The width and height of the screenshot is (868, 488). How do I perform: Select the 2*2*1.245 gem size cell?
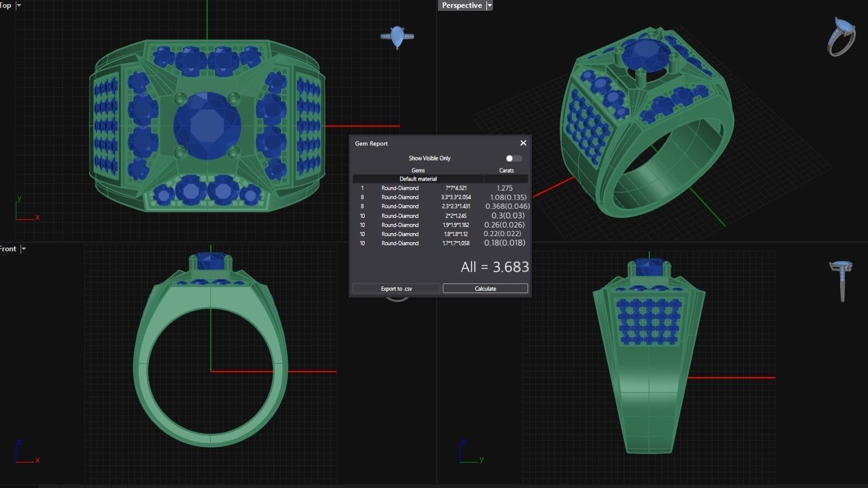pos(456,216)
